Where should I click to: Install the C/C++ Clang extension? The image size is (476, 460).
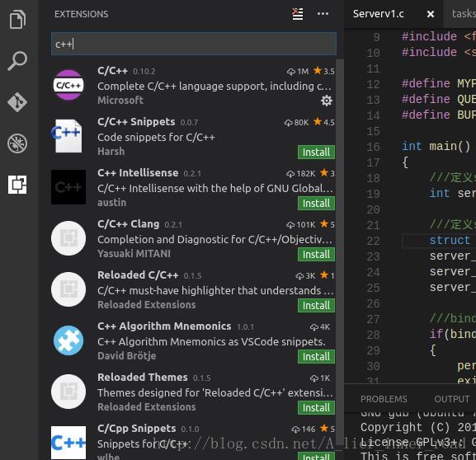point(316,254)
